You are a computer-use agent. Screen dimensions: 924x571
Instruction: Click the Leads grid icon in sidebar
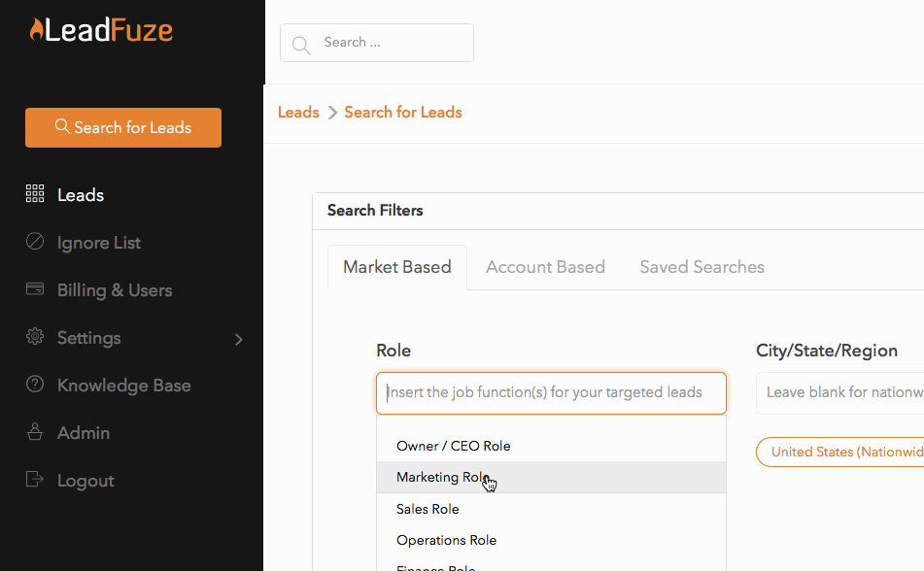pos(35,193)
